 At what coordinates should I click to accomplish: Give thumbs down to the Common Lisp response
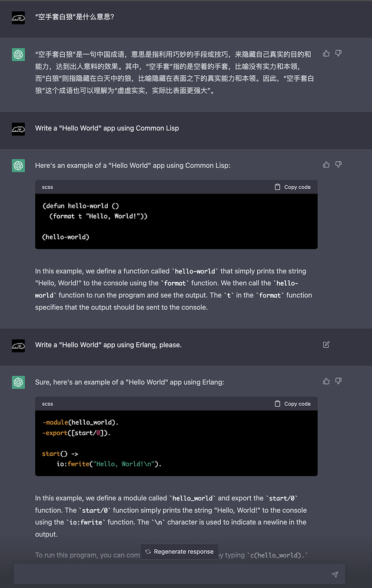338,164
